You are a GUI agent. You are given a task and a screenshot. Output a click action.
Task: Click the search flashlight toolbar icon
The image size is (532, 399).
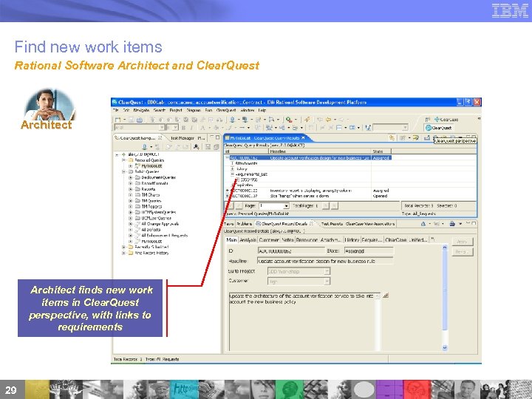click(x=307, y=120)
